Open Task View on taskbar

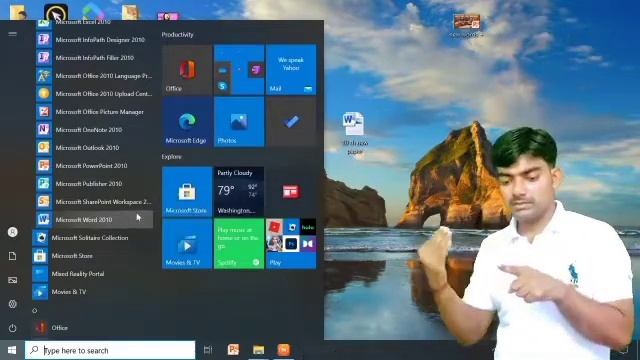click(208, 350)
